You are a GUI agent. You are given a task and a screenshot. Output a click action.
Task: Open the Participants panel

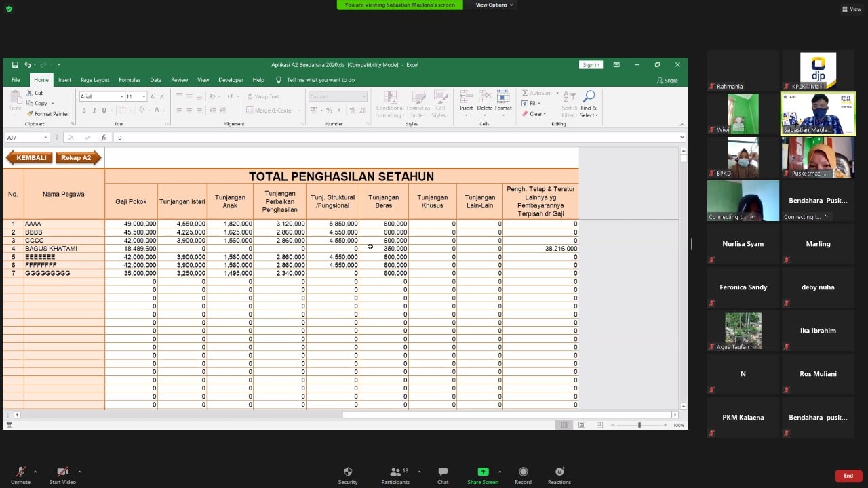(x=395, y=475)
